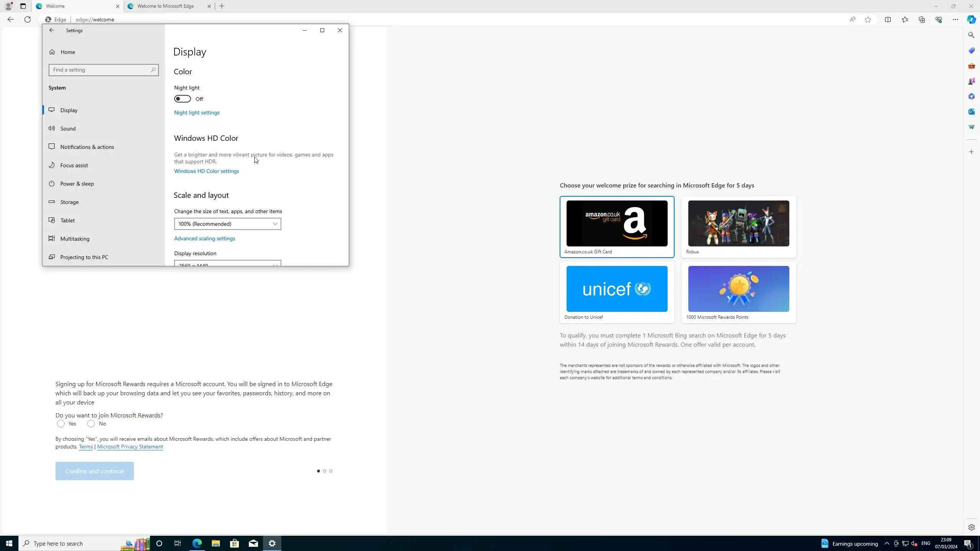
Task: Click Read aloud icon in address bar
Action: (x=852, y=20)
